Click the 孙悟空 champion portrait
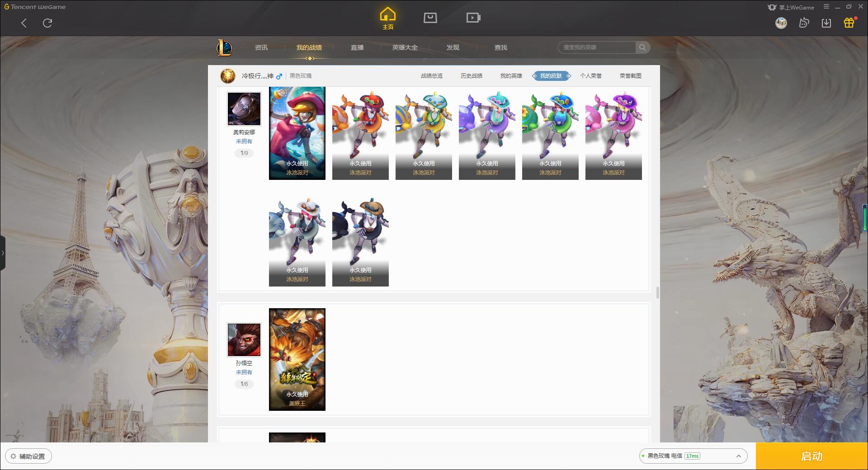The width and height of the screenshot is (868, 470). [244, 340]
